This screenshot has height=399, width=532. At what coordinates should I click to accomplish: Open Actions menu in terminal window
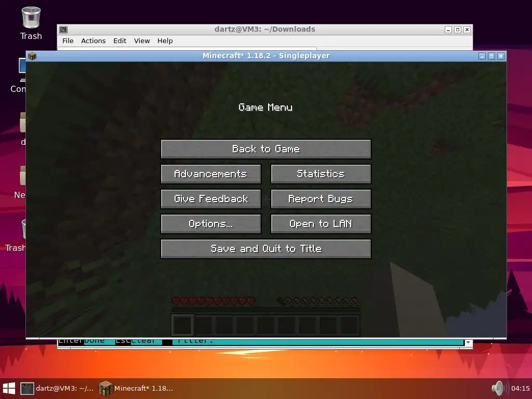tap(94, 41)
